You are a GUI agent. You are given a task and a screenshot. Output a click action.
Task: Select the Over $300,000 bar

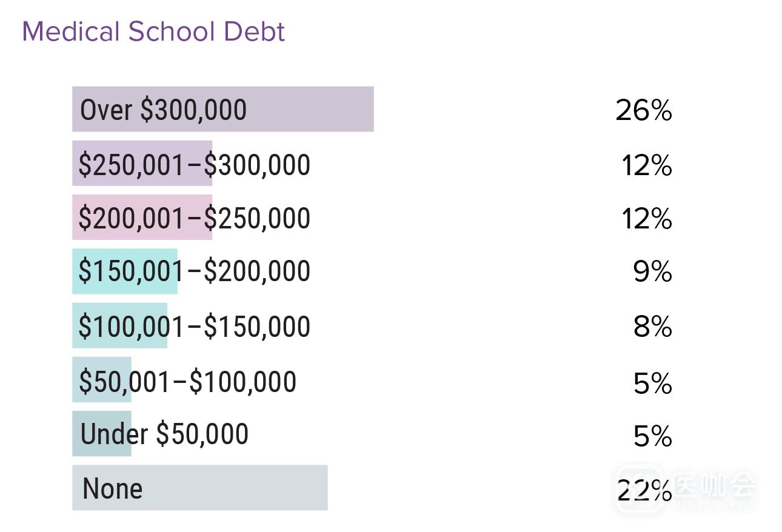[222, 109]
